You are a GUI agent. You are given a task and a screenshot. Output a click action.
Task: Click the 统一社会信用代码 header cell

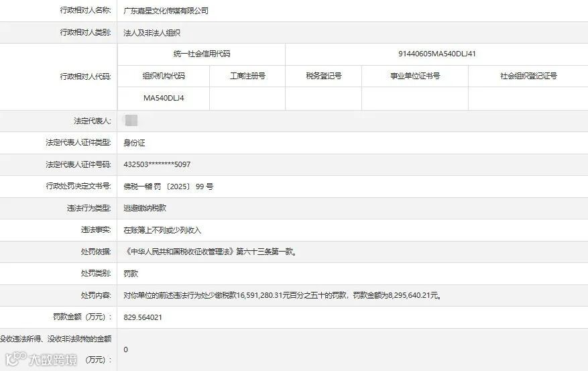[202, 54]
